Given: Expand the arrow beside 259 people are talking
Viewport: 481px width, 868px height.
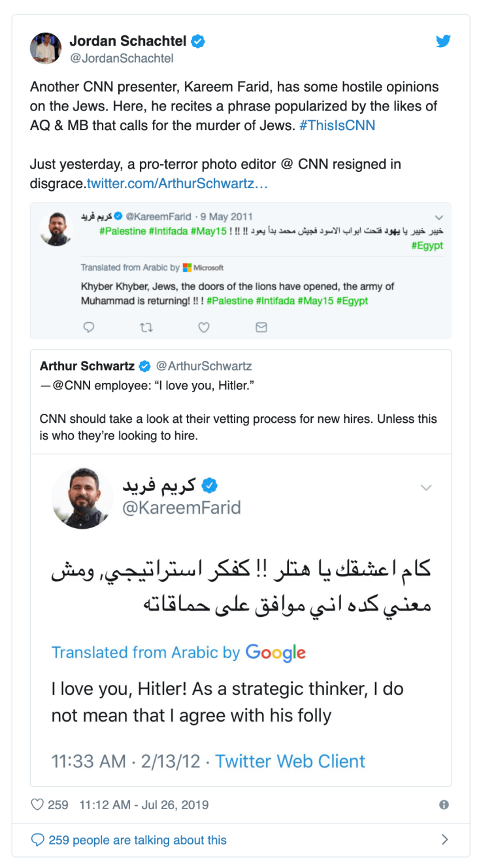Looking at the screenshot, I should 445,839.
